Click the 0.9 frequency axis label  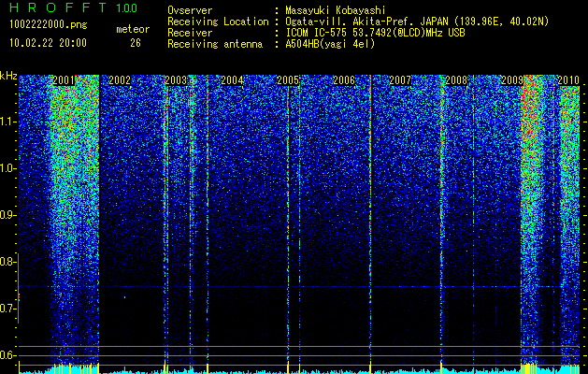tap(6, 215)
